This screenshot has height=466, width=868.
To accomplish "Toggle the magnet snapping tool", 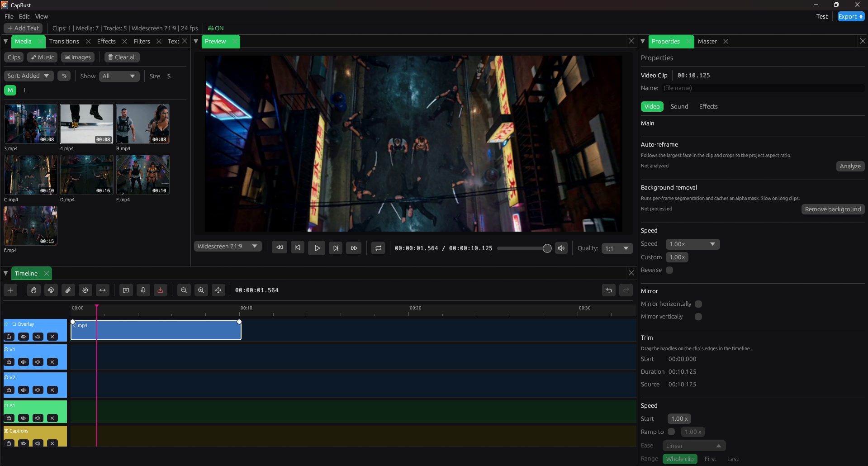I will 51,290.
